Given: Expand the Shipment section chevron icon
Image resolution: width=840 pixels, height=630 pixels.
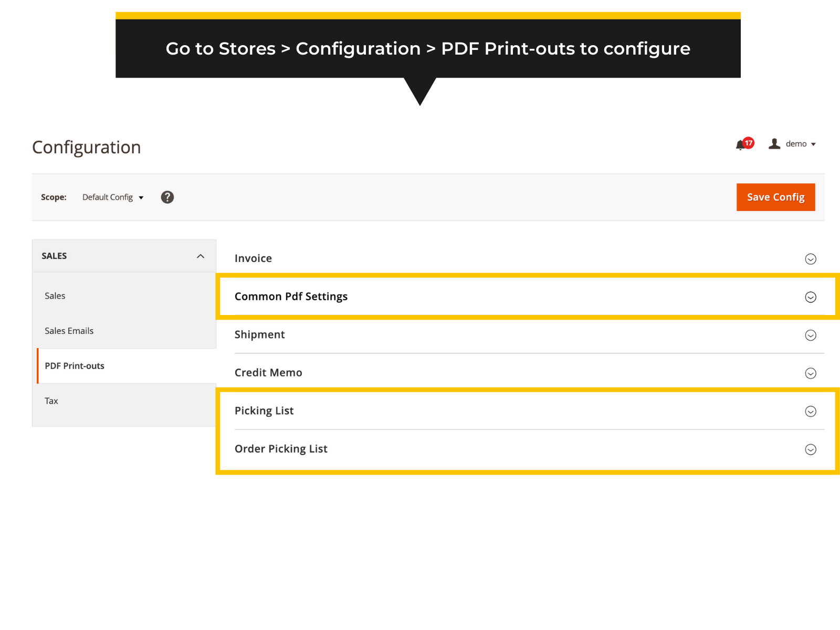Looking at the screenshot, I should [810, 335].
